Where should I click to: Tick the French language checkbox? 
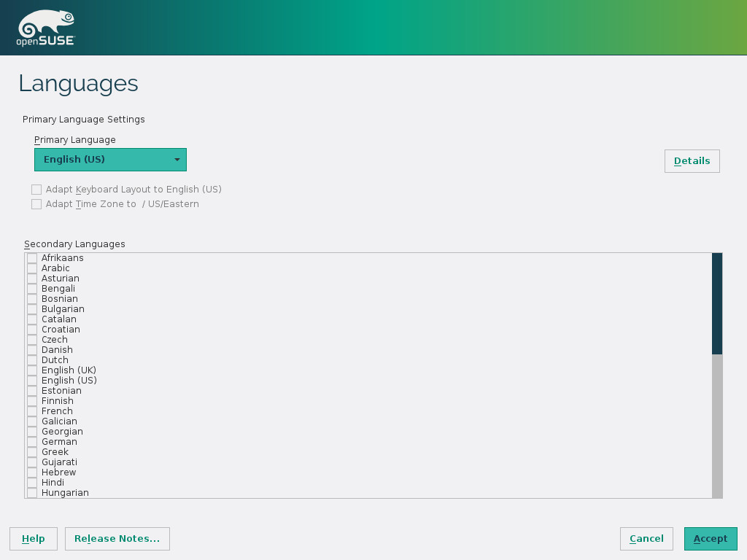32,411
